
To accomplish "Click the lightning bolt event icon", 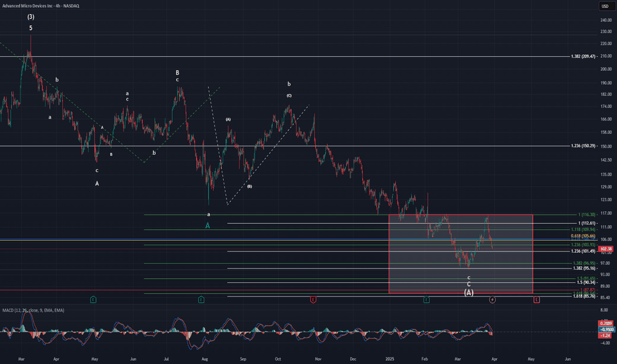I will pos(493,300).
